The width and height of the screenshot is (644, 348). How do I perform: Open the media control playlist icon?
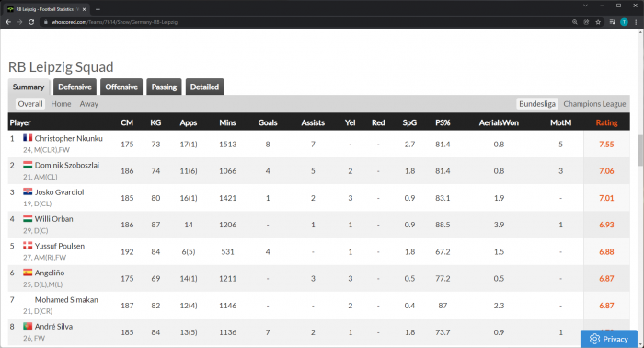[612, 22]
